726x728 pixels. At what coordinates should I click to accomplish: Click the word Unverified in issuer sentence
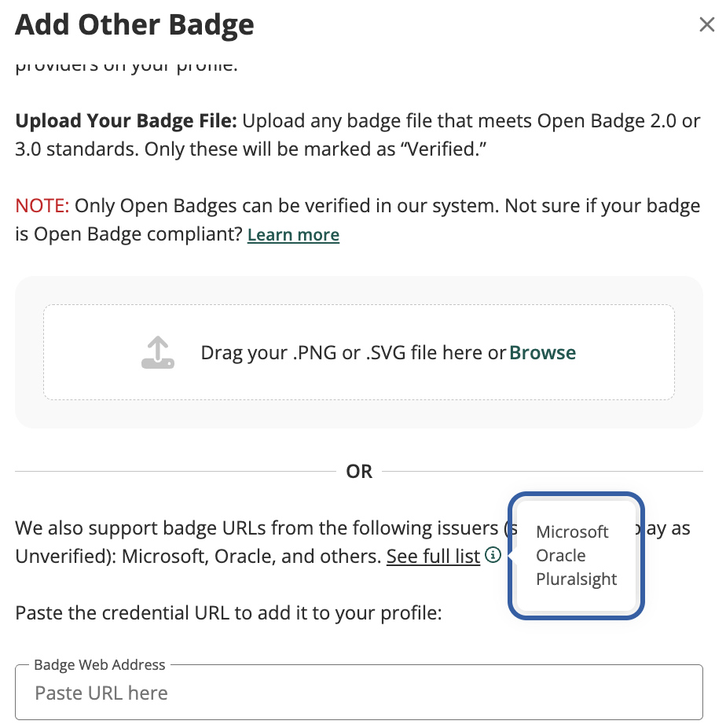(59, 556)
